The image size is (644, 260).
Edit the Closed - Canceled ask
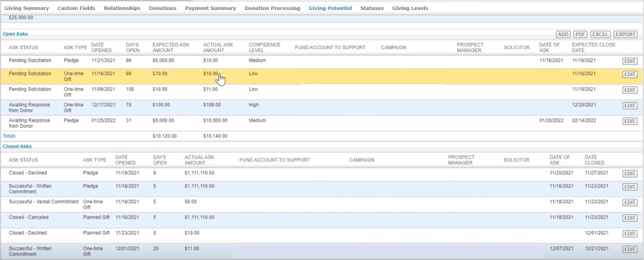630,218
